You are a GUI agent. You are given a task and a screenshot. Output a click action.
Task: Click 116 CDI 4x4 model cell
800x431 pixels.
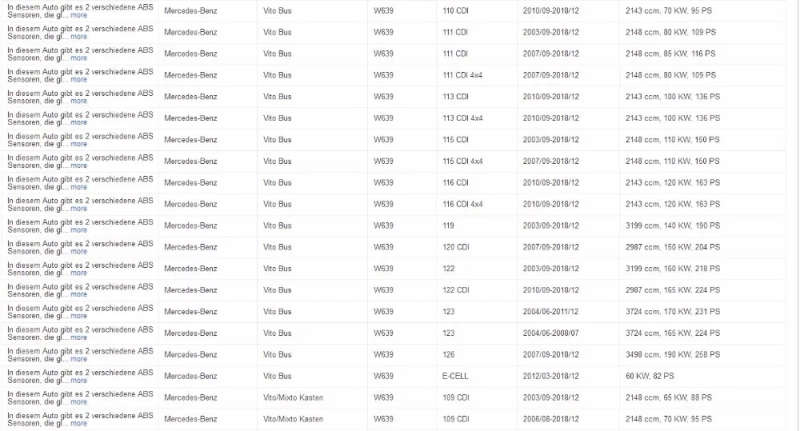pos(462,204)
